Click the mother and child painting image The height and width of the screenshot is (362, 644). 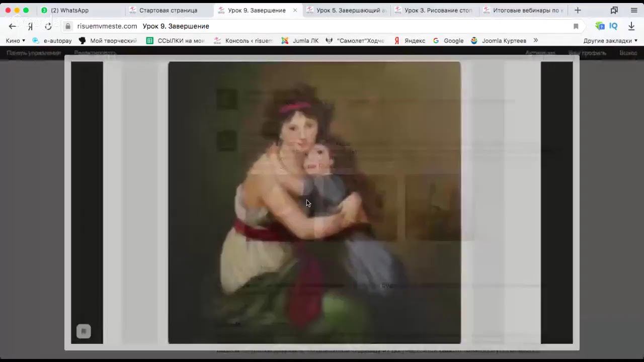pos(314,202)
